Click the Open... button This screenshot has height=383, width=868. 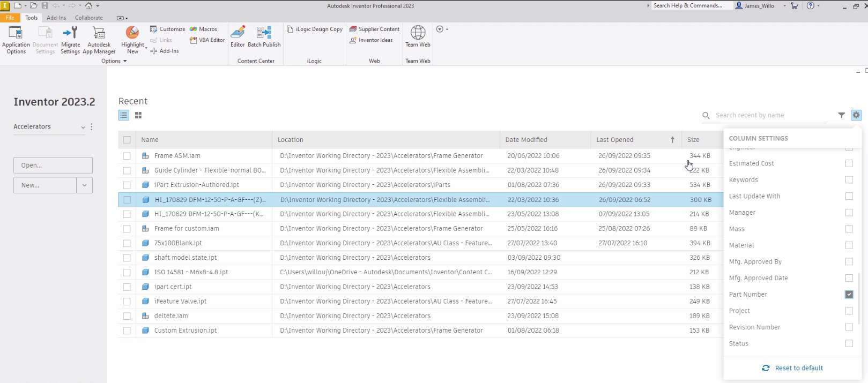(x=53, y=165)
